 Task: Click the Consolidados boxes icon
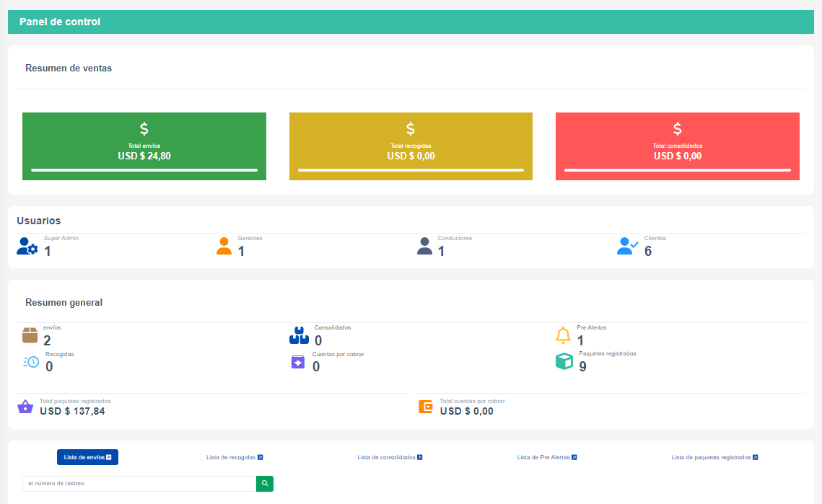coord(299,335)
